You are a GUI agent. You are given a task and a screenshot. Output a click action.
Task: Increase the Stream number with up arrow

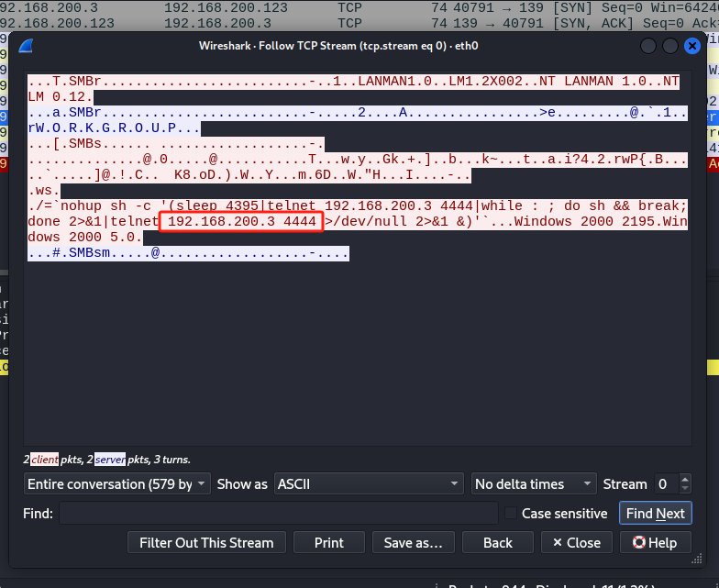pos(685,479)
